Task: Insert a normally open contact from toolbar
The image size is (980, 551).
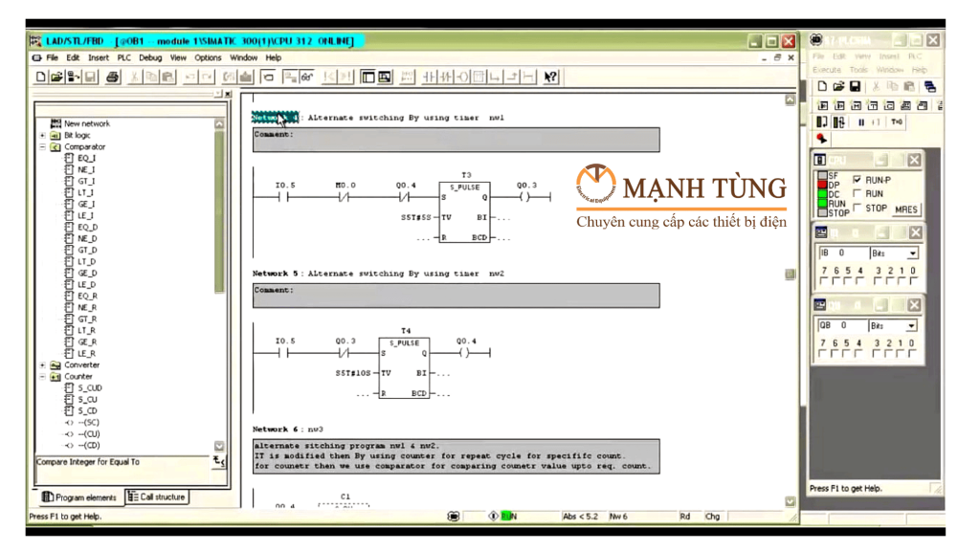Action: point(430,77)
